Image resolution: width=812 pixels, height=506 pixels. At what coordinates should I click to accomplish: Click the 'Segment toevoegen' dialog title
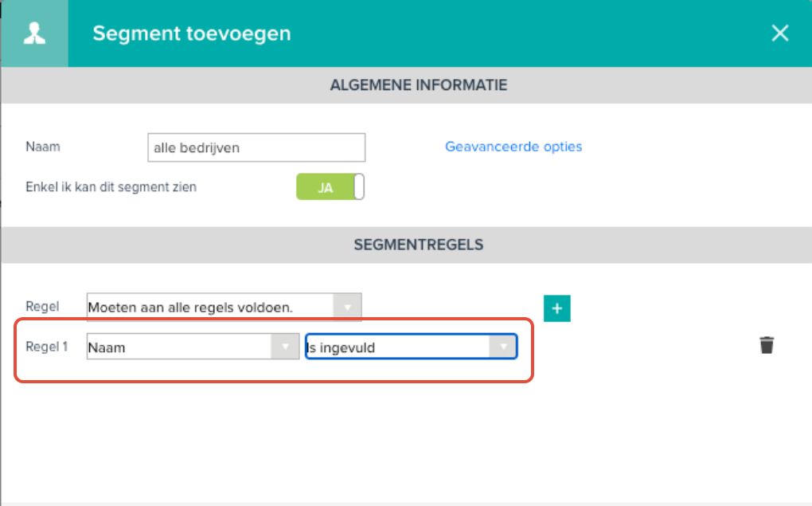click(192, 33)
